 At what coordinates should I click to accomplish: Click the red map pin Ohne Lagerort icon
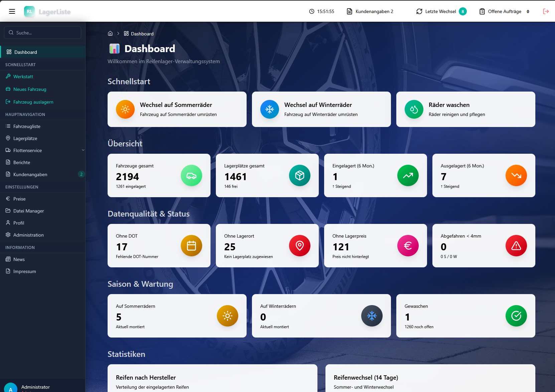click(x=300, y=246)
